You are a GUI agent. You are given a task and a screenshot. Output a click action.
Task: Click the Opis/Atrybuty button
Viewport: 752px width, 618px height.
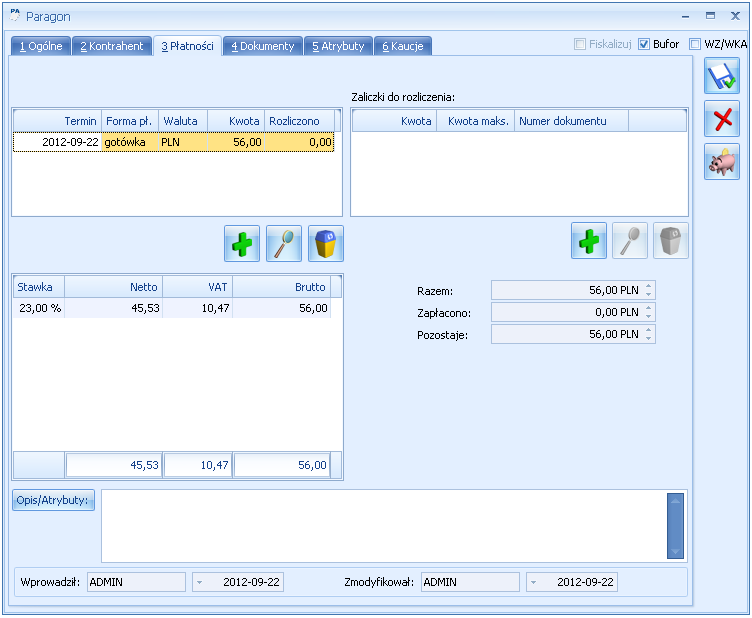click(53, 500)
